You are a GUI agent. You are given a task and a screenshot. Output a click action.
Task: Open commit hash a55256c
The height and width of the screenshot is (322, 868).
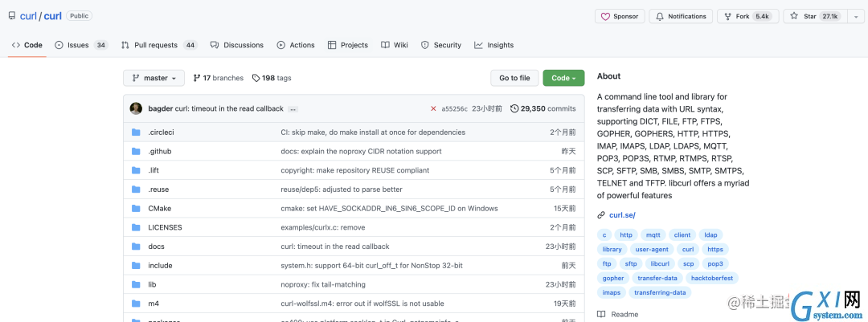[454, 108]
